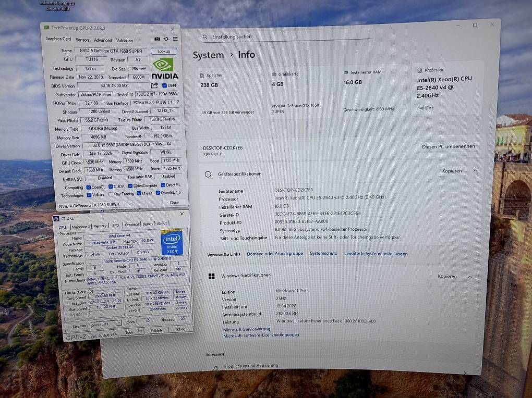Toggle the OpenGL 4.6 checkbox
Viewport: 532px width, 398px height.
click(158, 193)
